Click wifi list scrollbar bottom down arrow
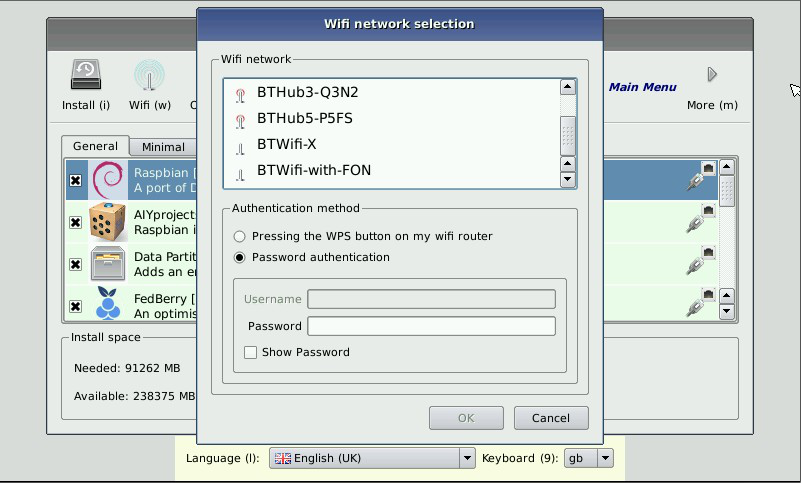801x483 pixels. pos(568,180)
